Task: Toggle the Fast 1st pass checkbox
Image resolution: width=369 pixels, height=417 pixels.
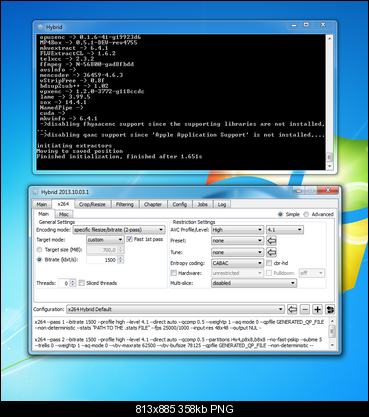Action: 130,239
